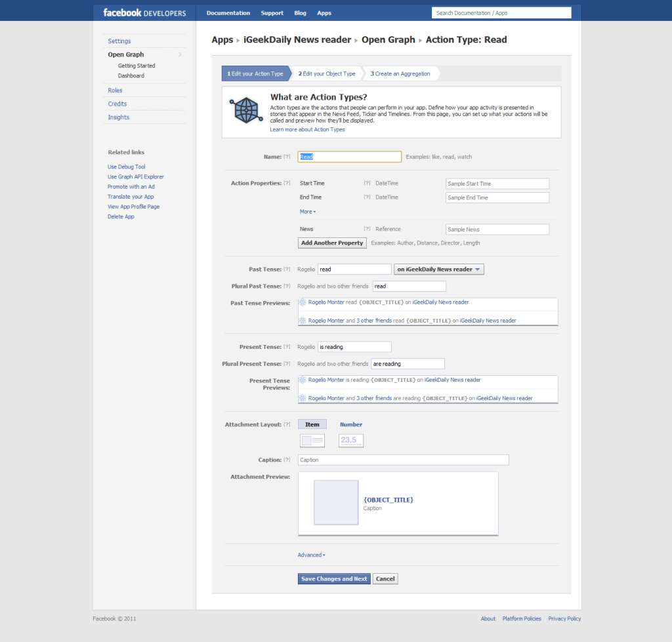Click the help [?] beside Caption
Viewport: 672px width, 642px height.
pos(287,460)
